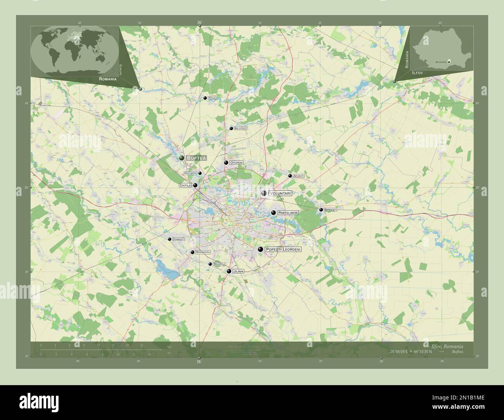Screen dimensions: 504x420
Task: Click the Brănești marker dot
Action: click(321, 210)
